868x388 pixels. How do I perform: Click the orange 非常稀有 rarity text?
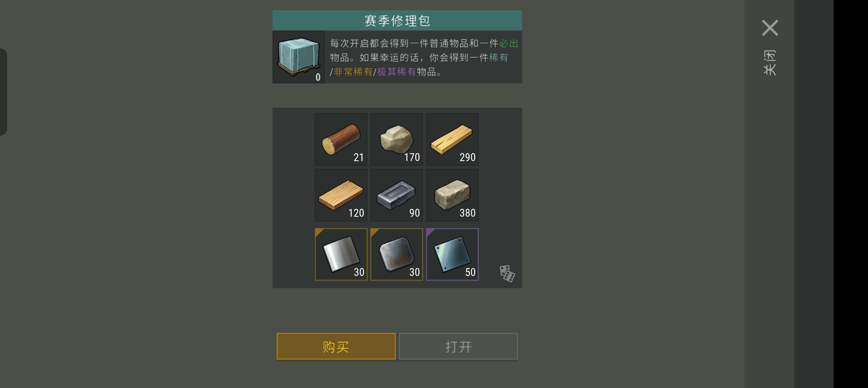click(x=353, y=72)
